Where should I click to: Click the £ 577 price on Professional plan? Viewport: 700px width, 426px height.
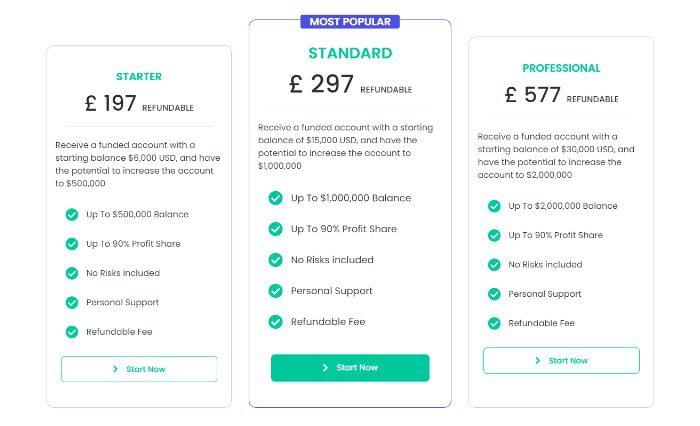tap(533, 95)
